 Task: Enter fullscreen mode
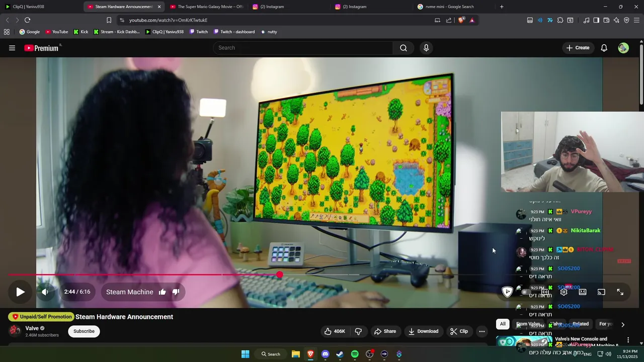tap(620, 292)
